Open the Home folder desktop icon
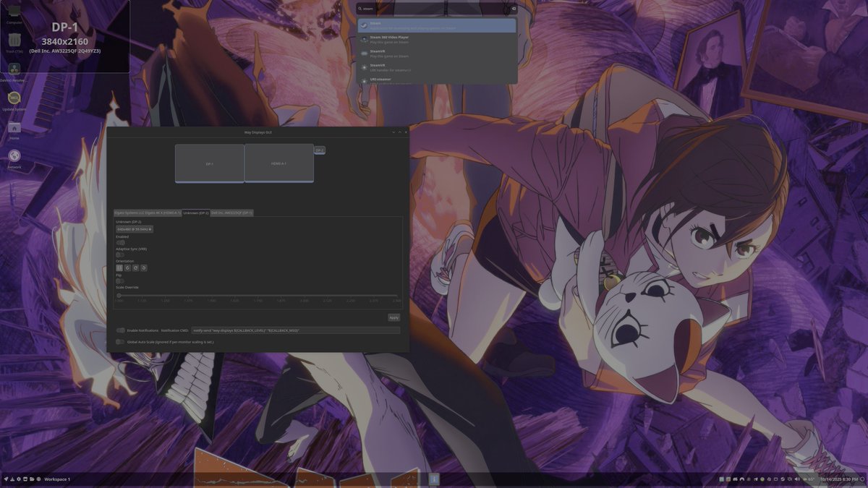The image size is (868, 488). point(14,130)
